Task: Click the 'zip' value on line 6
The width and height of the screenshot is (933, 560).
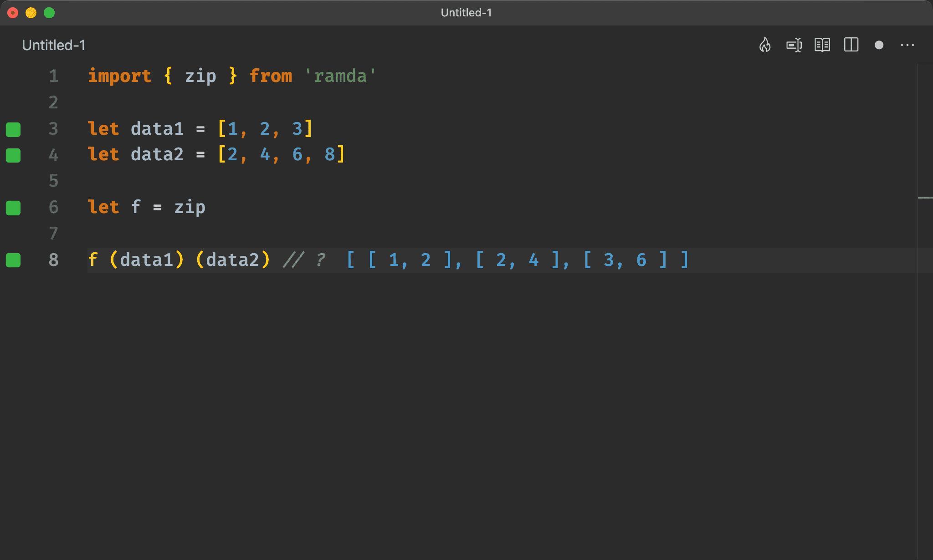Action: pyautogui.click(x=190, y=208)
